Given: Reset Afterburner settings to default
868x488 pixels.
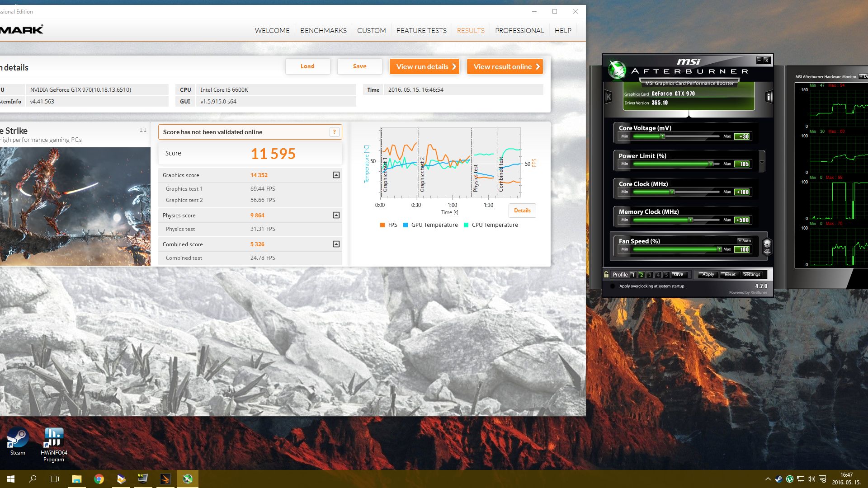Looking at the screenshot, I should pyautogui.click(x=730, y=274).
